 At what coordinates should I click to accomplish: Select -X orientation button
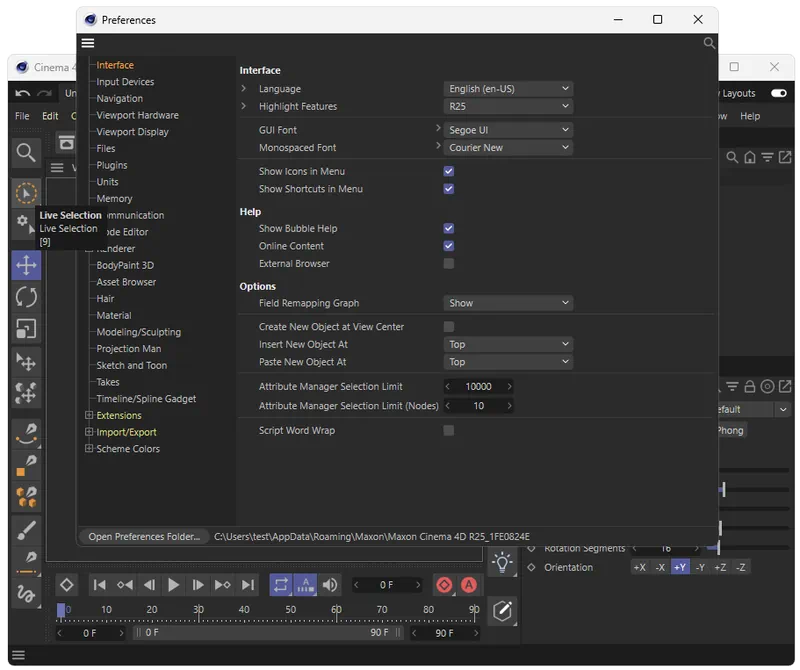660,567
